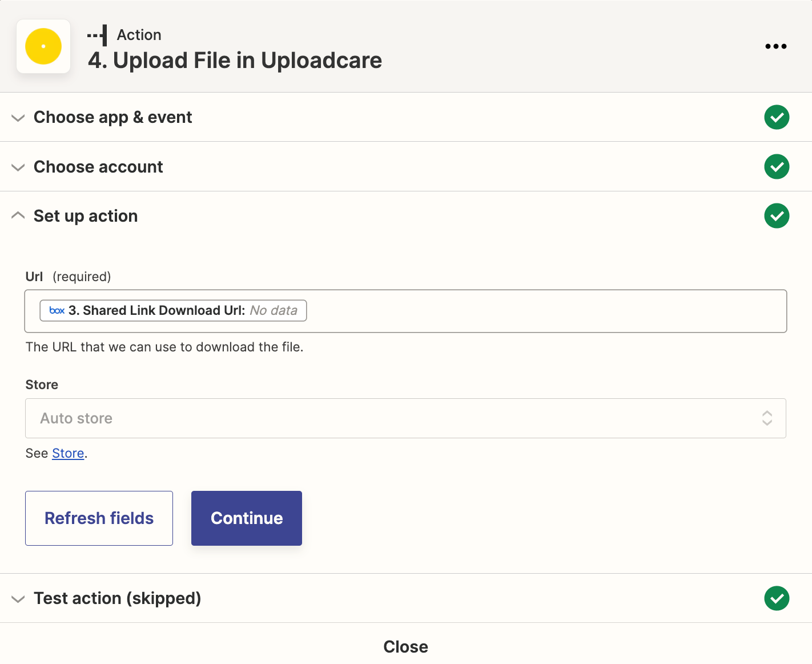The width and height of the screenshot is (812, 664).
Task: Open the three-dot step options menu
Action: tap(775, 46)
